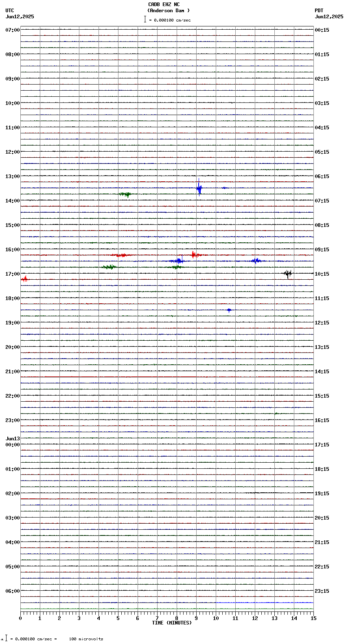Click the 23:15 PDT row label
Screen dimensions: 346x644
coord(322,591)
